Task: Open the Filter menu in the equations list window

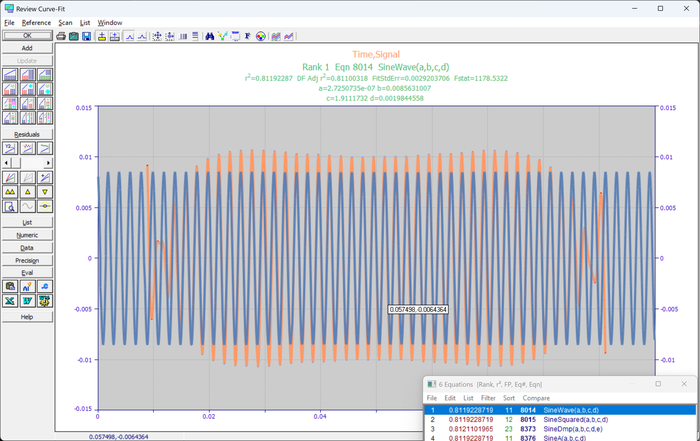Action: [x=488, y=398]
